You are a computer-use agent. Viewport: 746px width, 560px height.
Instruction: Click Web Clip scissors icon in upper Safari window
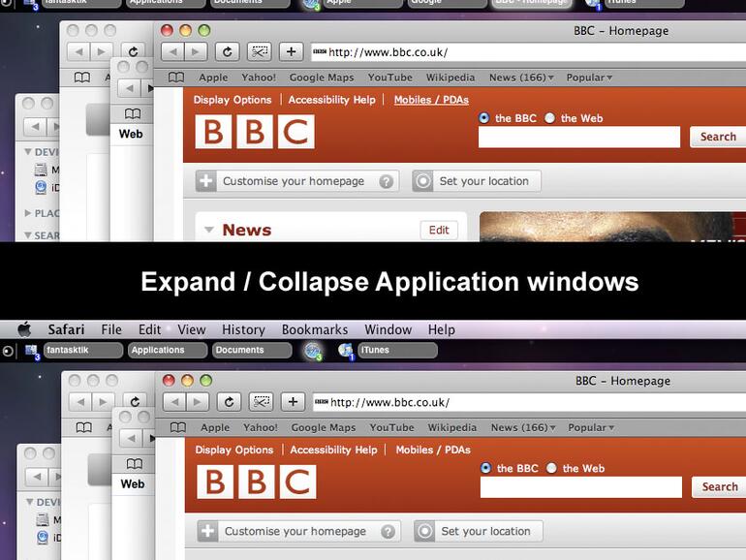click(260, 51)
